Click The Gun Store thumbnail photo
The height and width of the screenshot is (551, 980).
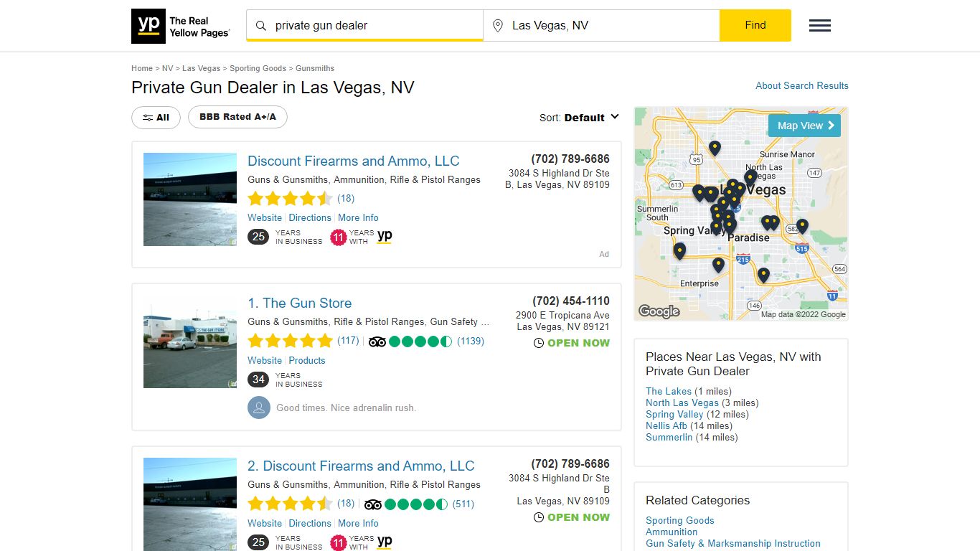(x=190, y=342)
